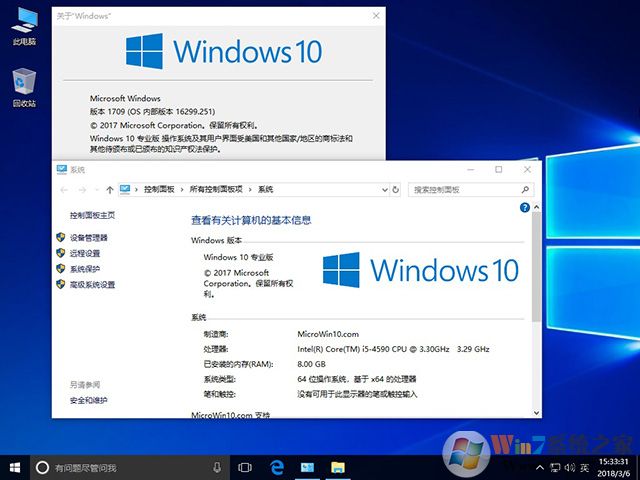The image size is (640, 480).
Task: Open Task View from the taskbar
Action: 245,467
